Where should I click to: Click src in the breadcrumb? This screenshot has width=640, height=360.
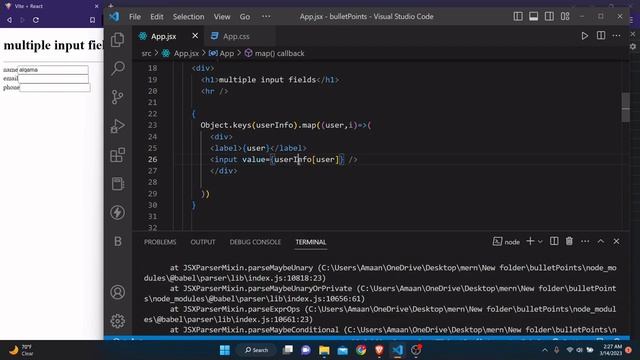(146, 53)
